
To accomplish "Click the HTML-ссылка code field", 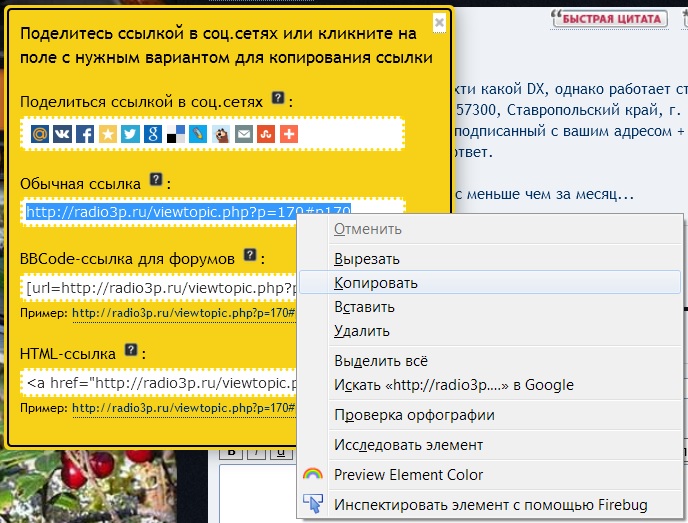I will click(160, 383).
